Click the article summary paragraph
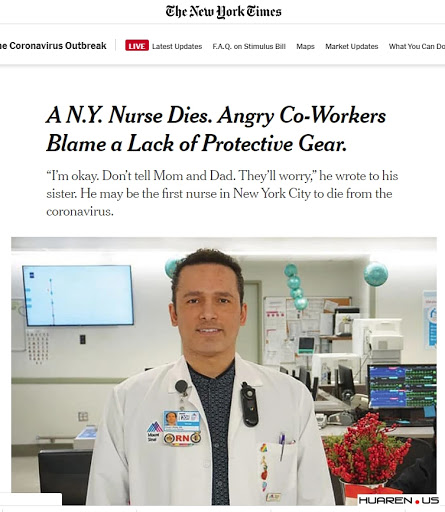The height and width of the screenshot is (512, 445). [x=222, y=193]
